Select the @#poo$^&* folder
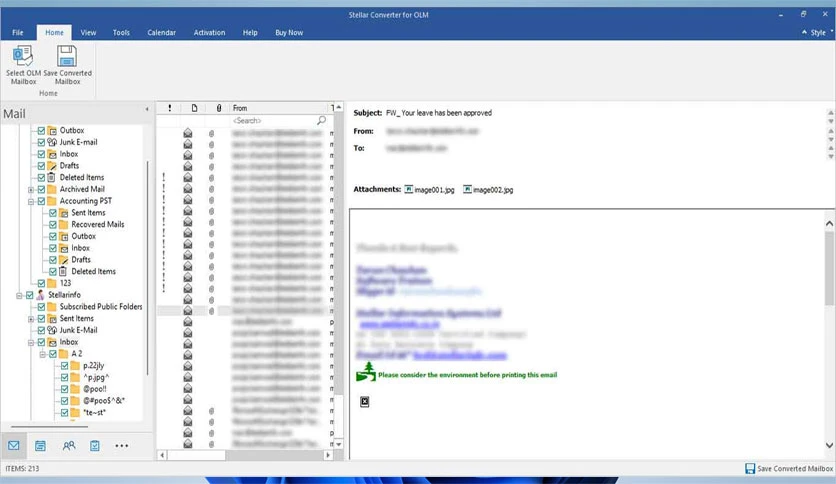The image size is (836, 484). tap(104, 400)
